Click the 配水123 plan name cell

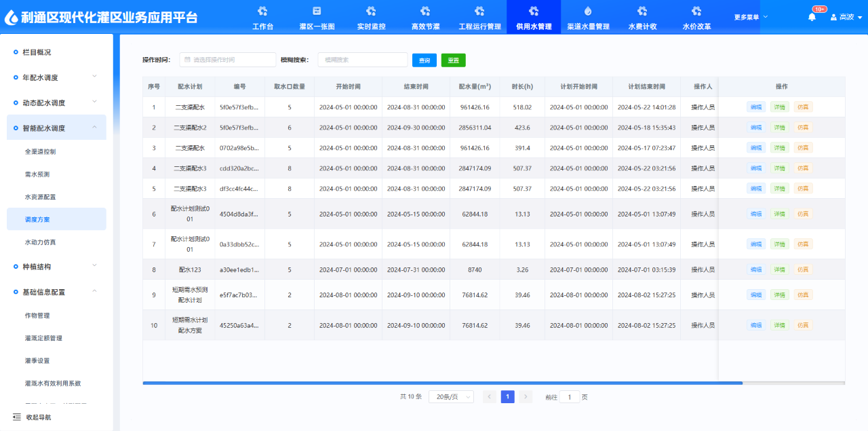tap(190, 269)
